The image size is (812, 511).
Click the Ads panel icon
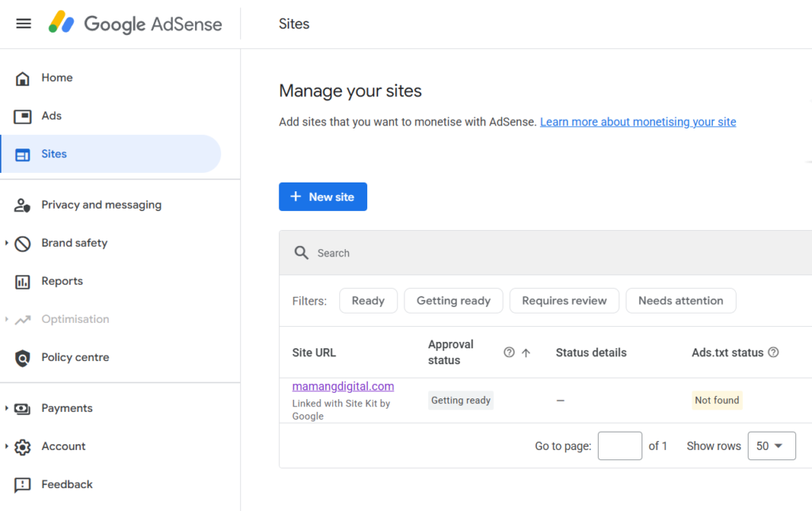tap(22, 116)
